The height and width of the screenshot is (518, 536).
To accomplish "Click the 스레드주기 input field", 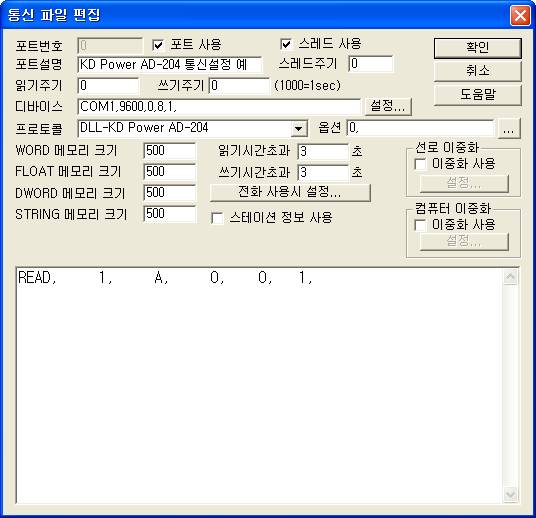I will [x=371, y=64].
